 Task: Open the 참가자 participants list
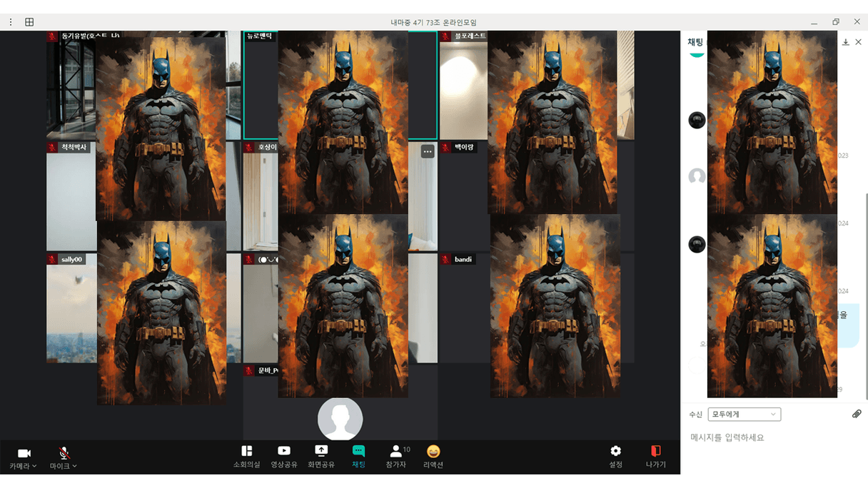click(397, 457)
